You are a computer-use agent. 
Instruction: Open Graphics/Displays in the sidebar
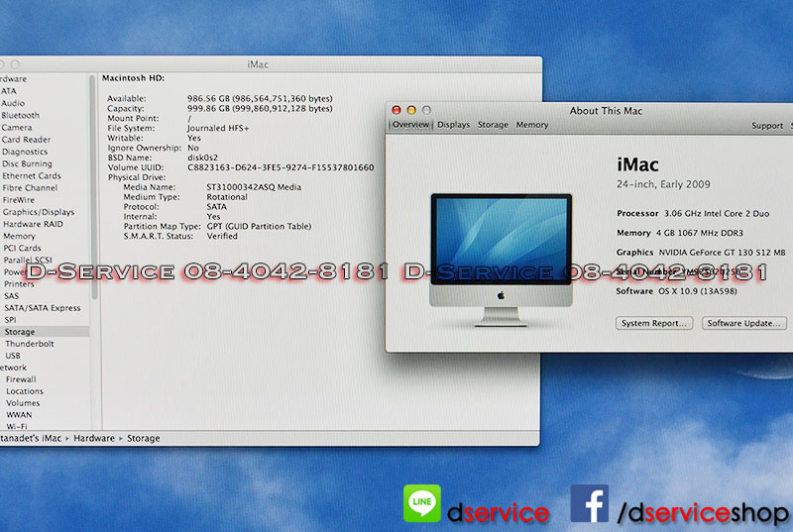pyautogui.click(x=39, y=212)
